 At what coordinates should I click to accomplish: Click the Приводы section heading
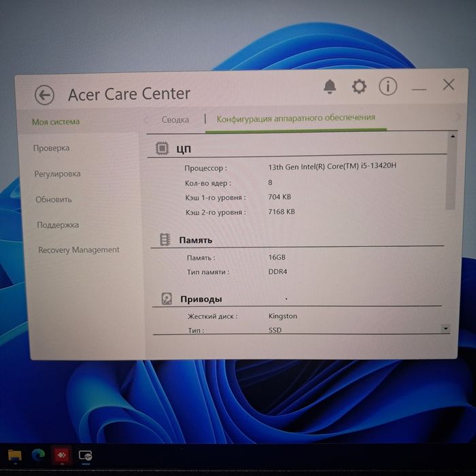click(201, 299)
